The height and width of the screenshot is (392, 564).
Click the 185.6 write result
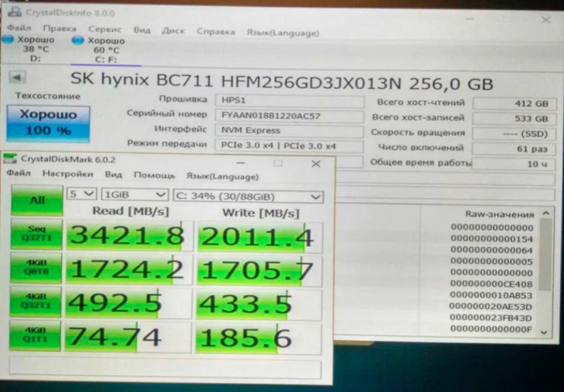258,338
